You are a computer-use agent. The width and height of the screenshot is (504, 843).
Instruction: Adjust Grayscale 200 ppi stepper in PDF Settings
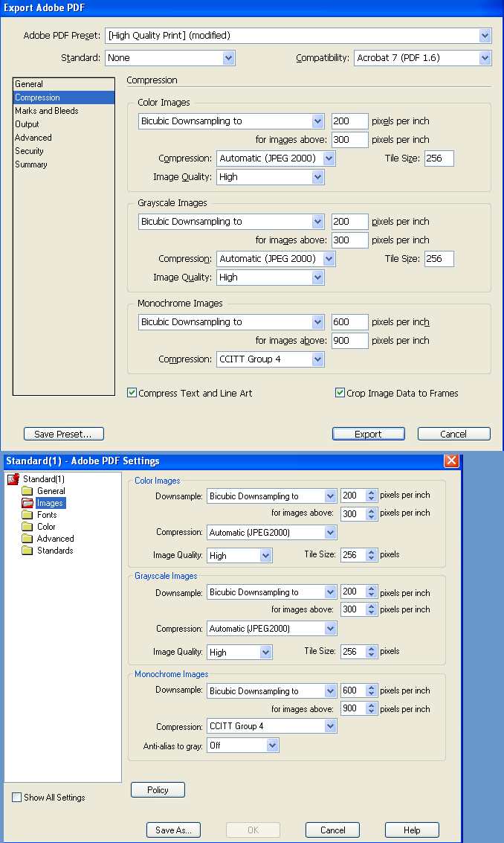[x=371, y=592]
